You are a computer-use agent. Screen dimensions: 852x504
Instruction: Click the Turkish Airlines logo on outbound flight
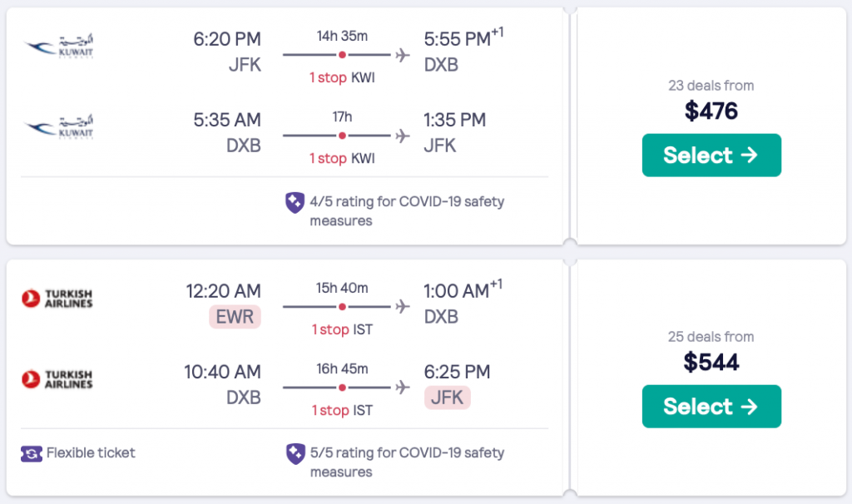point(57,299)
